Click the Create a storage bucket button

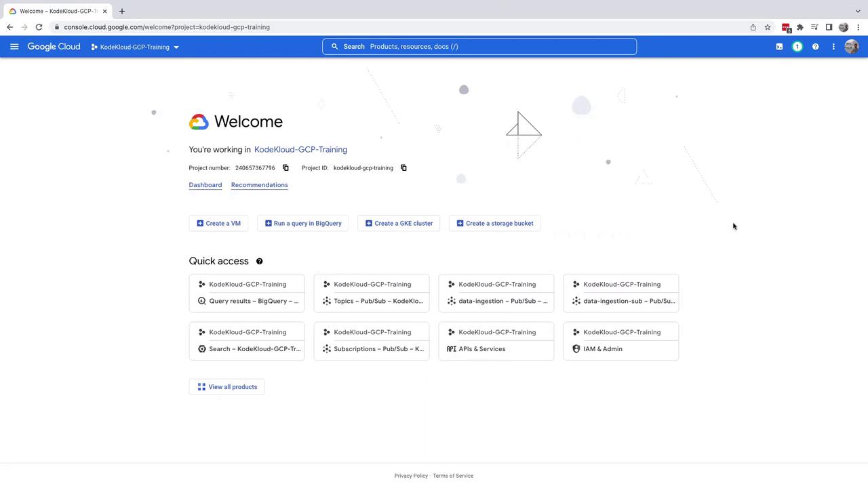(495, 223)
